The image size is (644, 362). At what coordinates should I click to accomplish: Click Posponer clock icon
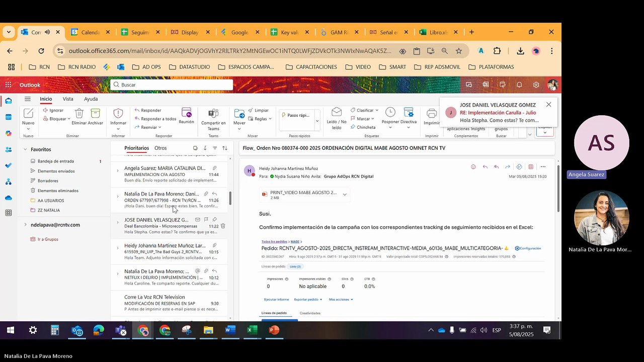[390, 112]
